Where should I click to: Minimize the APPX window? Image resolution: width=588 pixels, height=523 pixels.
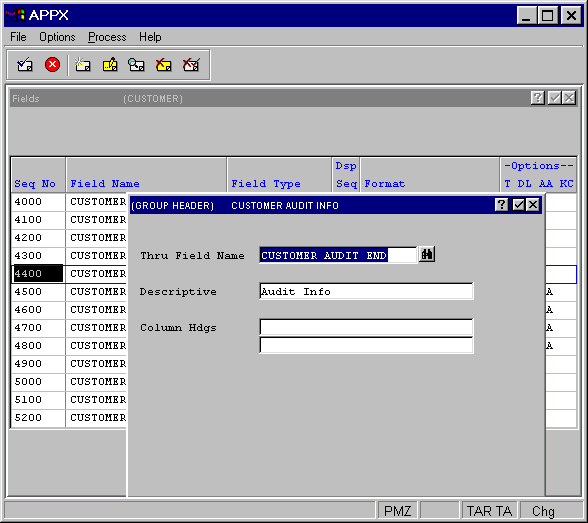526,15
